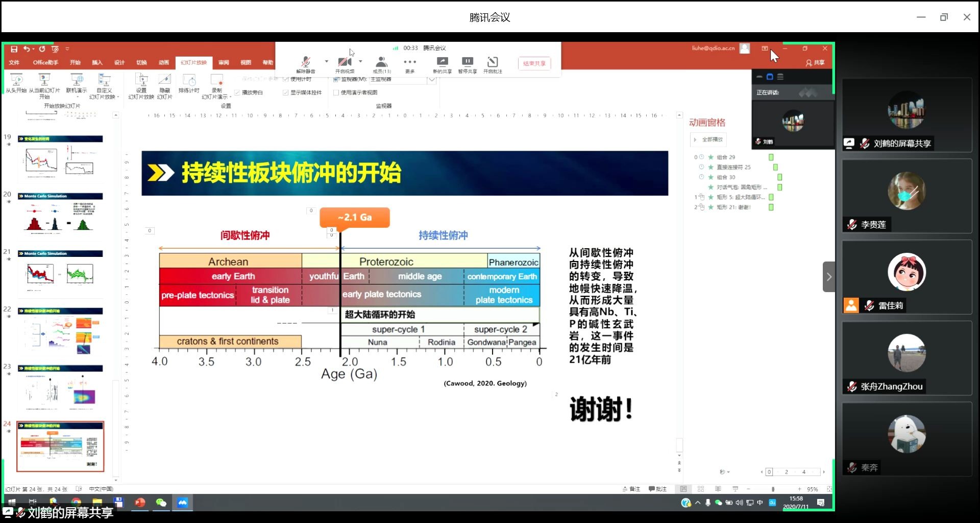
Task: Click timing bar of 矩形 5 animation
Action: pos(771,197)
